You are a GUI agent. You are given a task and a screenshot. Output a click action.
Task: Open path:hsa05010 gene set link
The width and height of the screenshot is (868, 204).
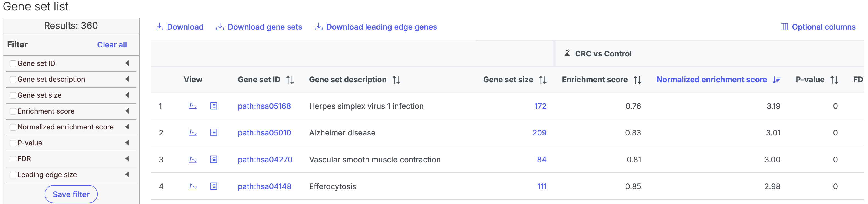(264, 132)
